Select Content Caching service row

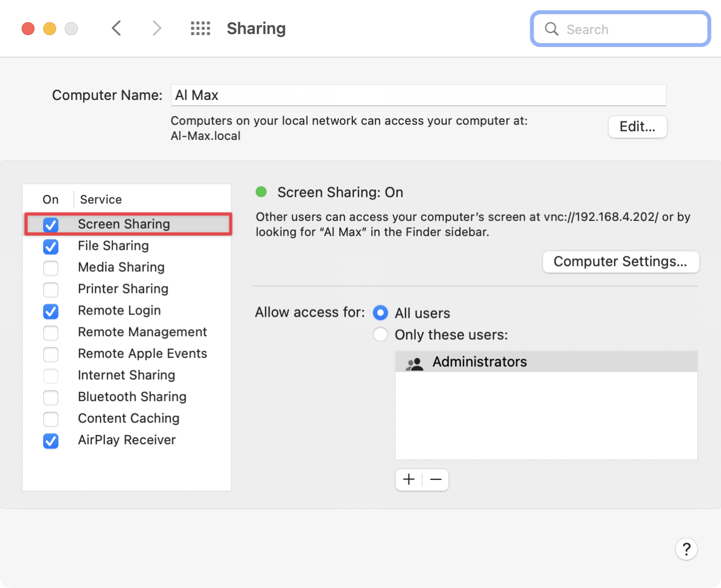(x=129, y=418)
